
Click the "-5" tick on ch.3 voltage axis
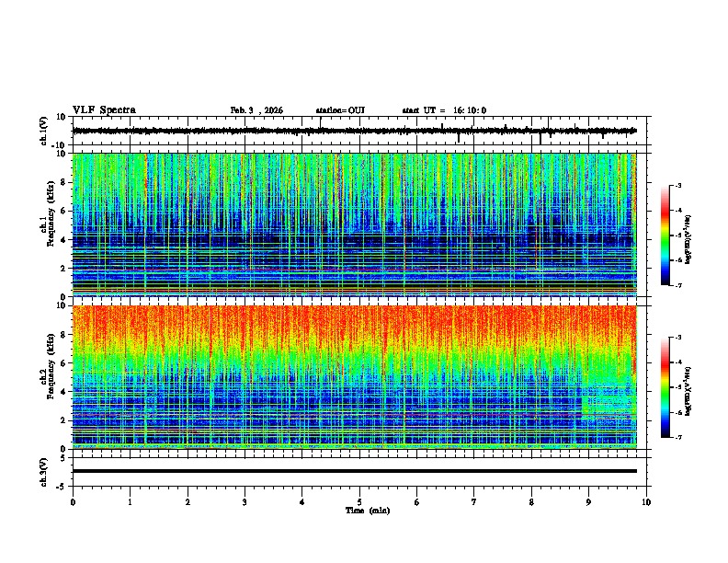click(x=63, y=487)
